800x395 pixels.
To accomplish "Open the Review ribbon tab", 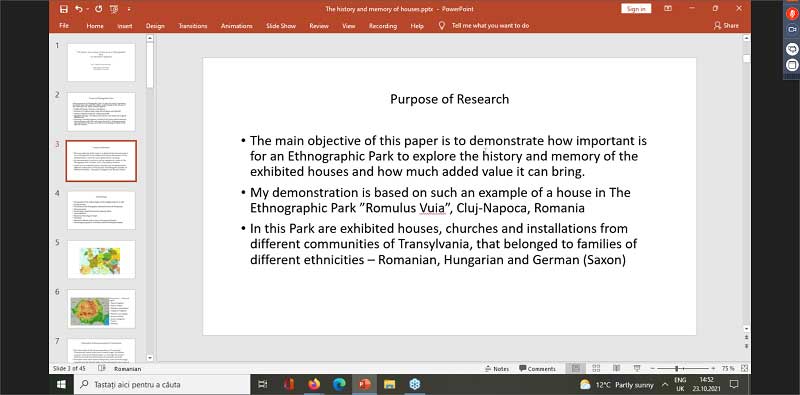I will point(319,26).
